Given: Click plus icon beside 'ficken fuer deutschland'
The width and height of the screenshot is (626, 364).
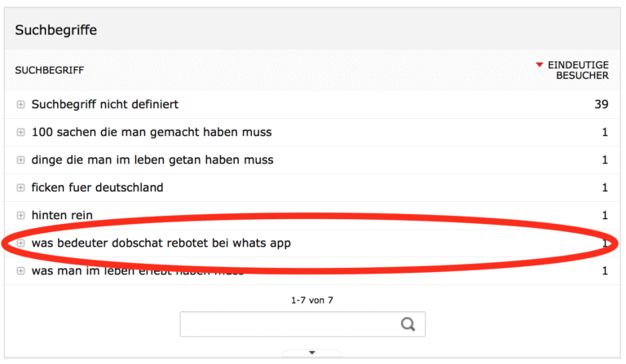Looking at the screenshot, I should [21, 188].
